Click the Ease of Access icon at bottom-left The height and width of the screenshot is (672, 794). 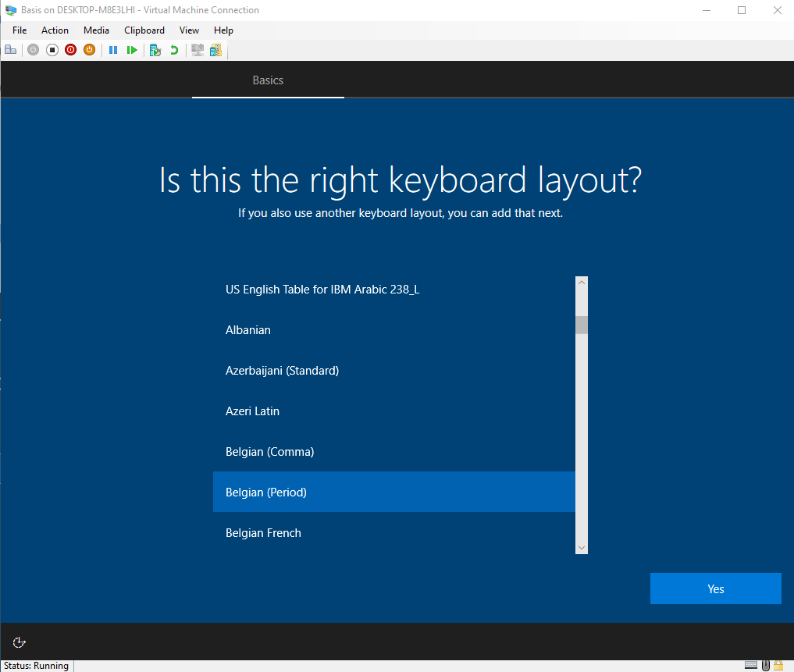20,642
